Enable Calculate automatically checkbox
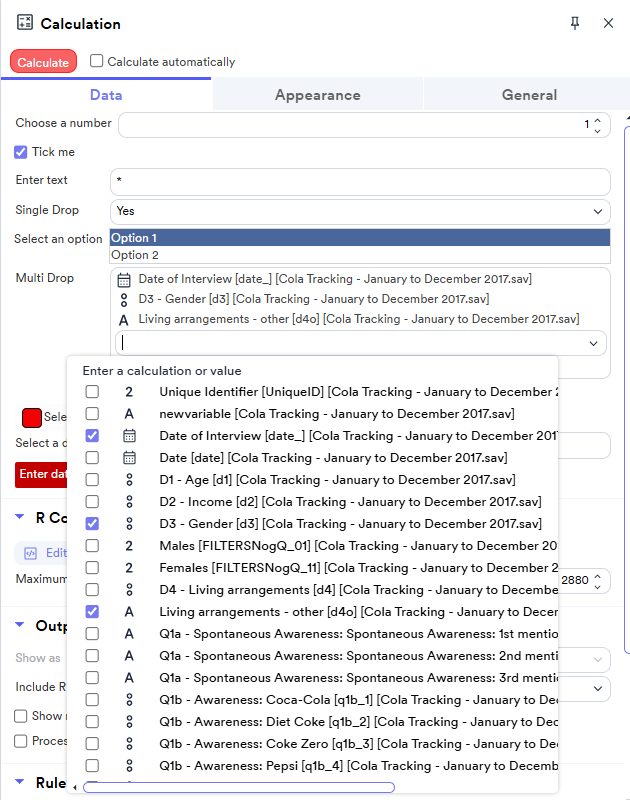The image size is (630, 800). point(97,61)
